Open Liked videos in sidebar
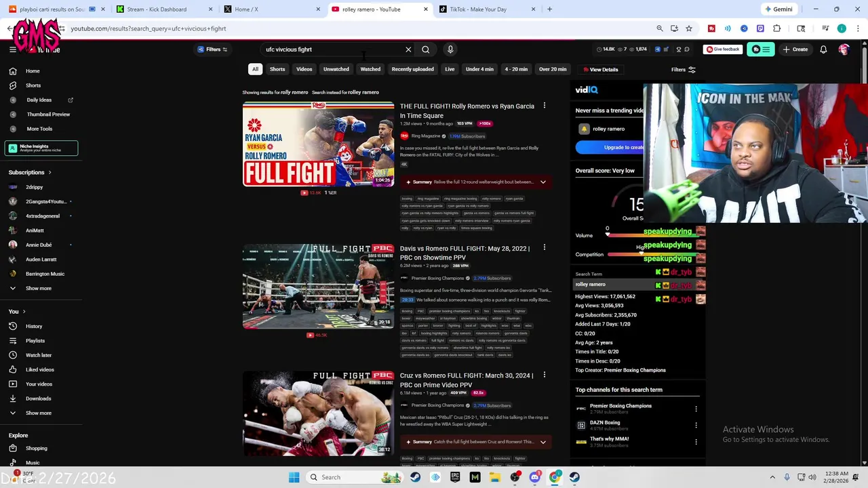This screenshot has height=488, width=868. coord(39,370)
